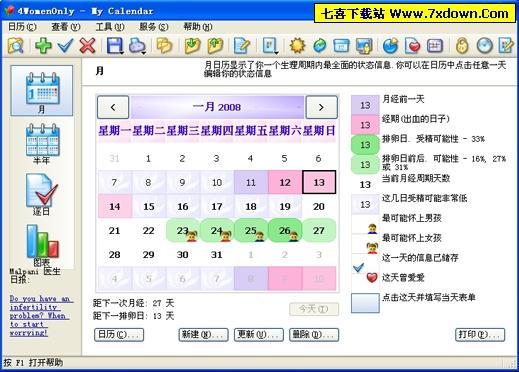
Task: Open the 帮助(H) menu
Action: 197,27
